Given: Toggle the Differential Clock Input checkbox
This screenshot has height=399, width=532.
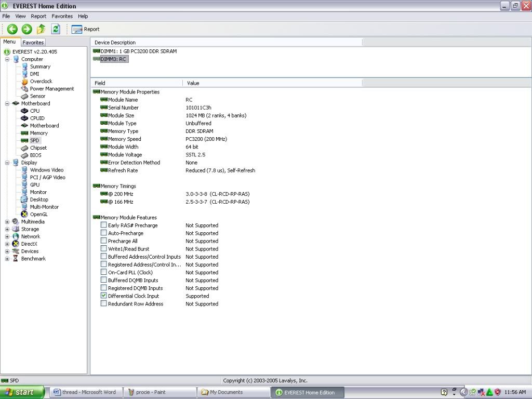Looking at the screenshot, I should tap(103, 296).
